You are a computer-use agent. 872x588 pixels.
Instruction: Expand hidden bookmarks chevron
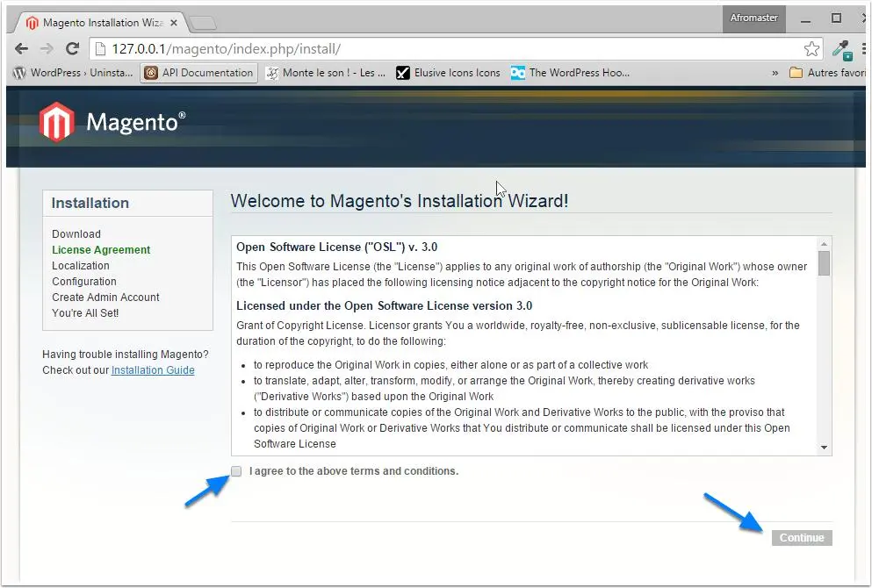click(775, 73)
